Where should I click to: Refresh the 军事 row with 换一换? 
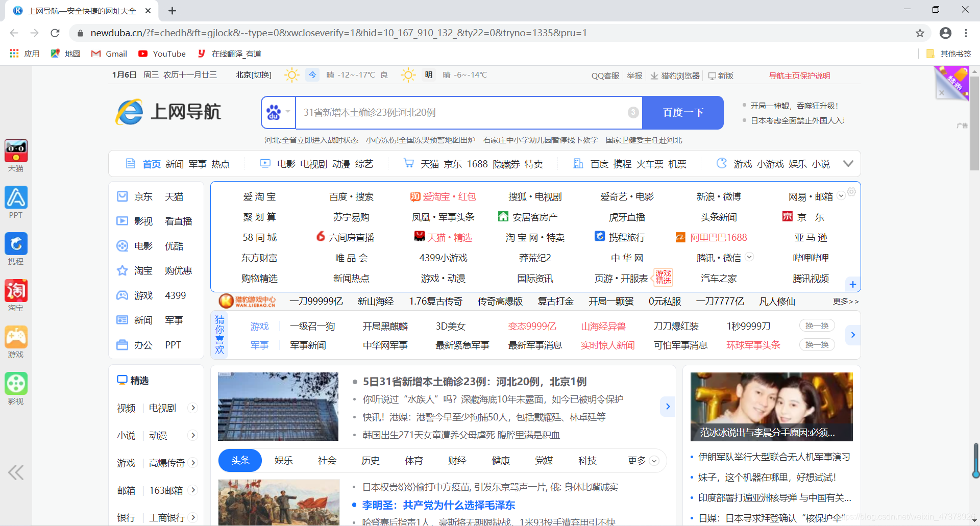[x=817, y=345]
